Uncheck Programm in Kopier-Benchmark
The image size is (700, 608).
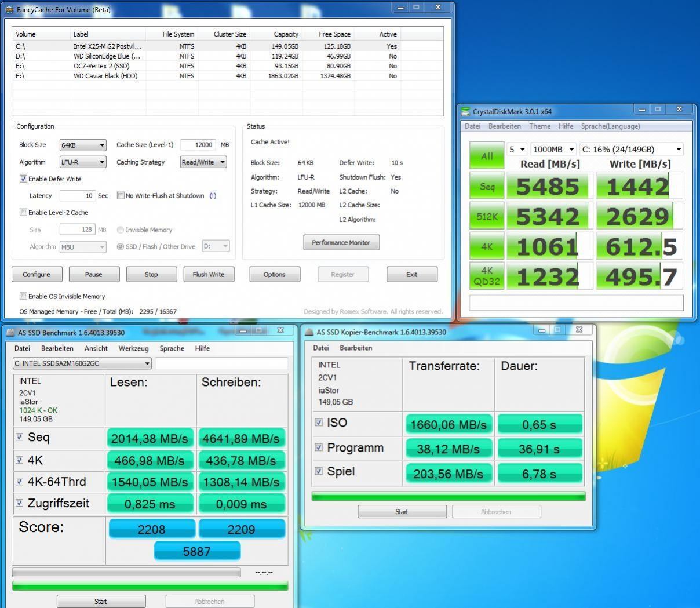point(319,447)
